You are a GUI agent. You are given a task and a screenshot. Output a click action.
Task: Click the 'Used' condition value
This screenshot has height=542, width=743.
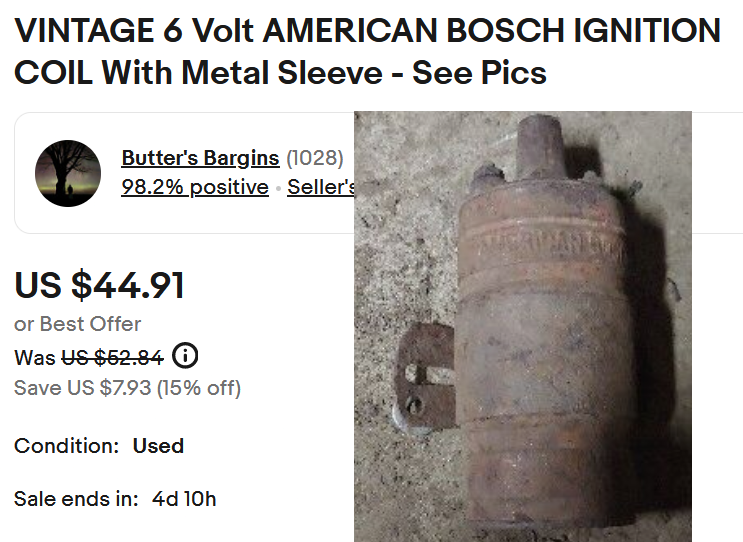pos(158,446)
